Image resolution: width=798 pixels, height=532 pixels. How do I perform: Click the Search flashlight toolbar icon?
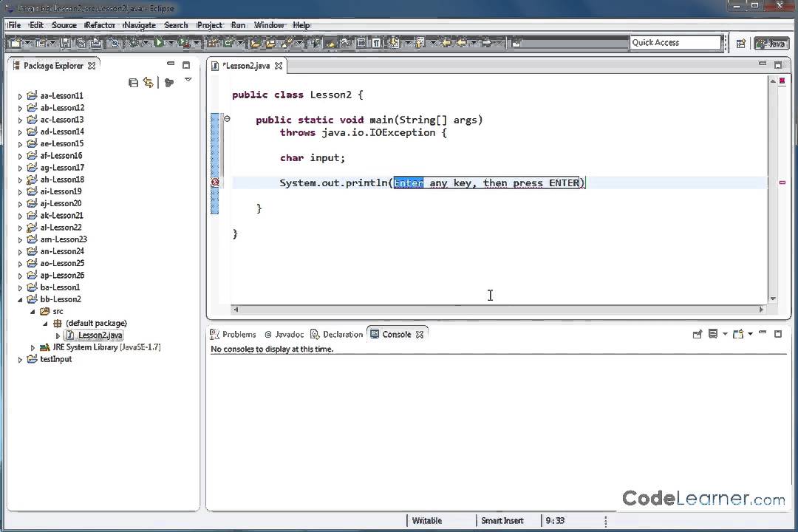click(287, 44)
